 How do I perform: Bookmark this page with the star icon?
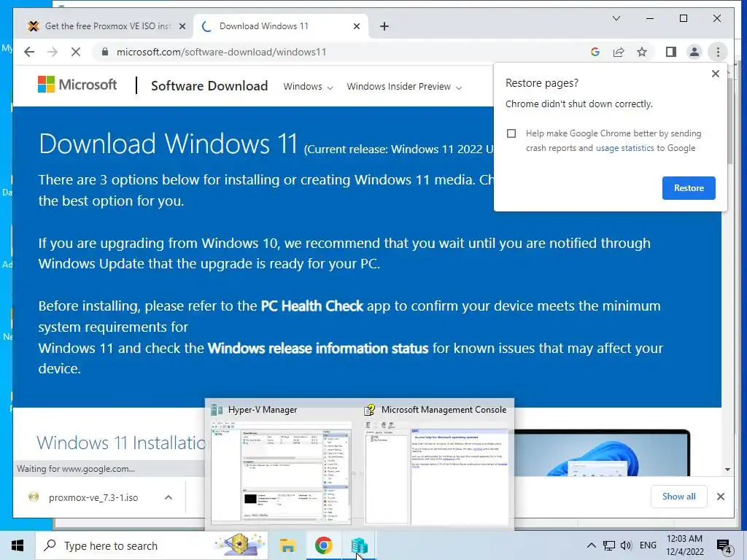pyautogui.click(x=642, y=52)
